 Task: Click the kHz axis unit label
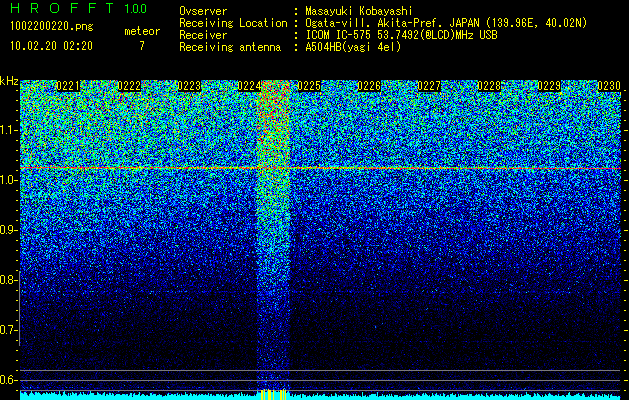[x=9, y=81]
